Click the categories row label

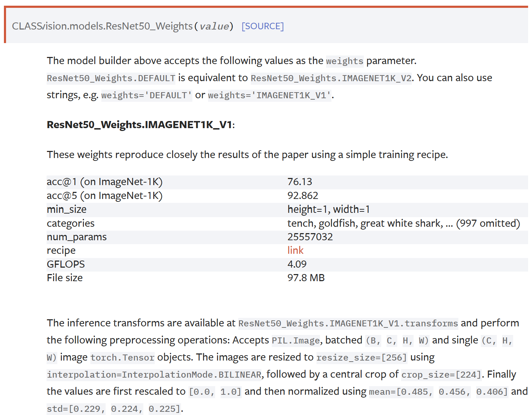(70, 224)
